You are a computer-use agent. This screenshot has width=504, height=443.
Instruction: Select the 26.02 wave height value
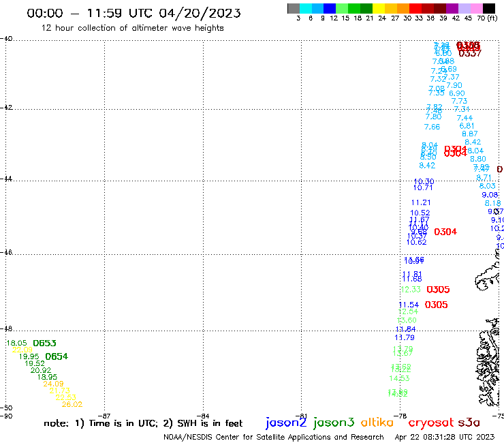72,404
